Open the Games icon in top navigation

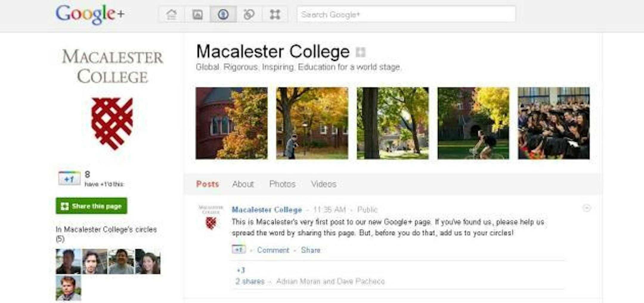[275, 14]
